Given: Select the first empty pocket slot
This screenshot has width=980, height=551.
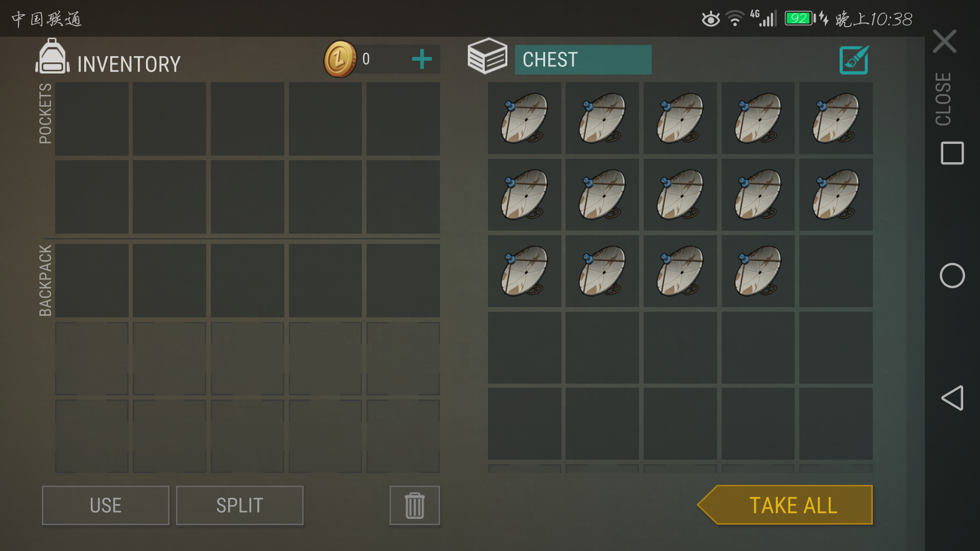Looking at the screenshot, I should click(92, 119).
